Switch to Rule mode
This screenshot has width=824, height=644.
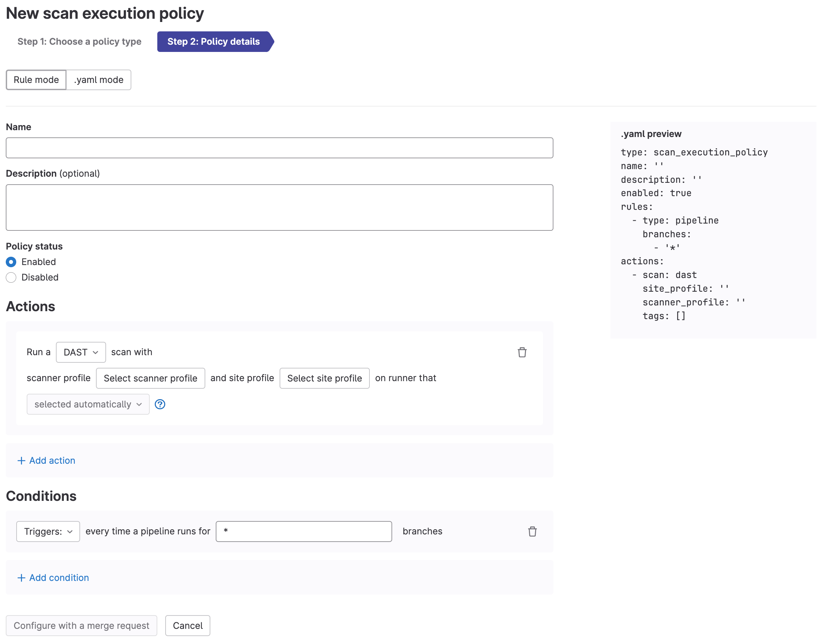pyautogui.click(x=36, y=80)
